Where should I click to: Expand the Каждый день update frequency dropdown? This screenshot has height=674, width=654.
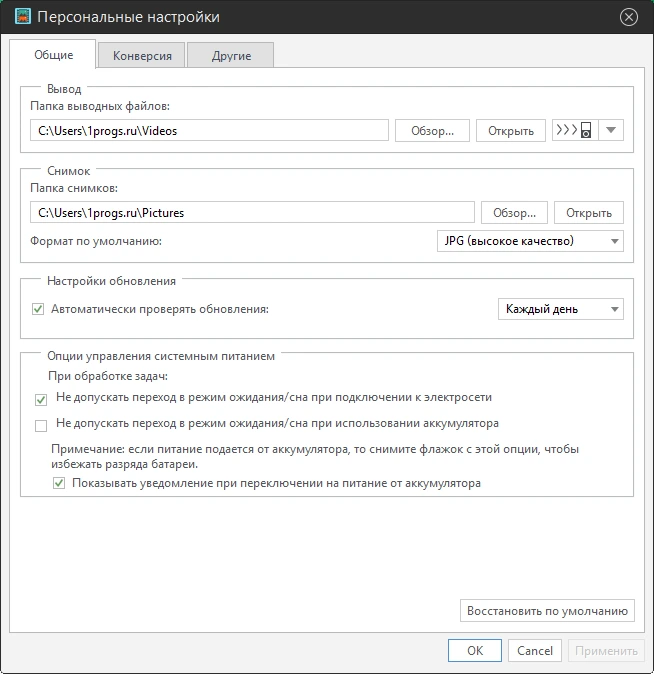(561, 309)
